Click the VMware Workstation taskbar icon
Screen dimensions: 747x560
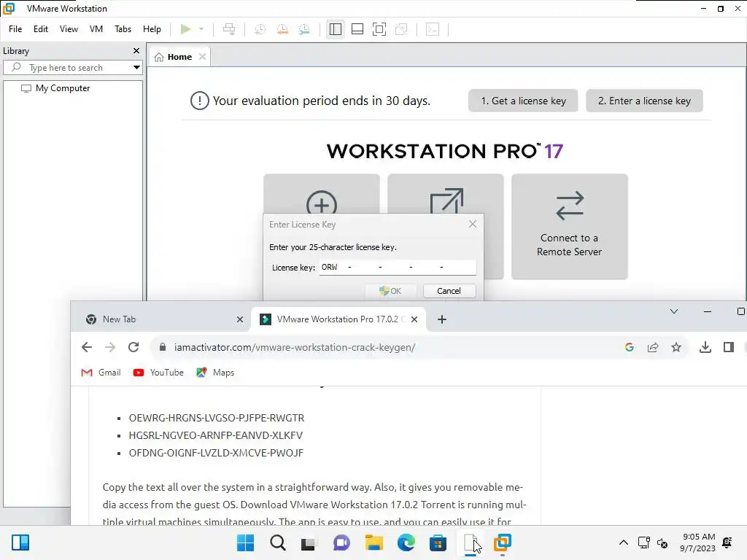click(502, 542)
